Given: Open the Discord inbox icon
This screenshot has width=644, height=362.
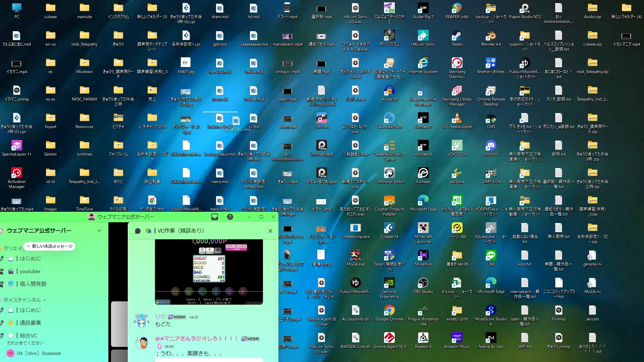Looking at the screenshot, I should tap(215, 217).
